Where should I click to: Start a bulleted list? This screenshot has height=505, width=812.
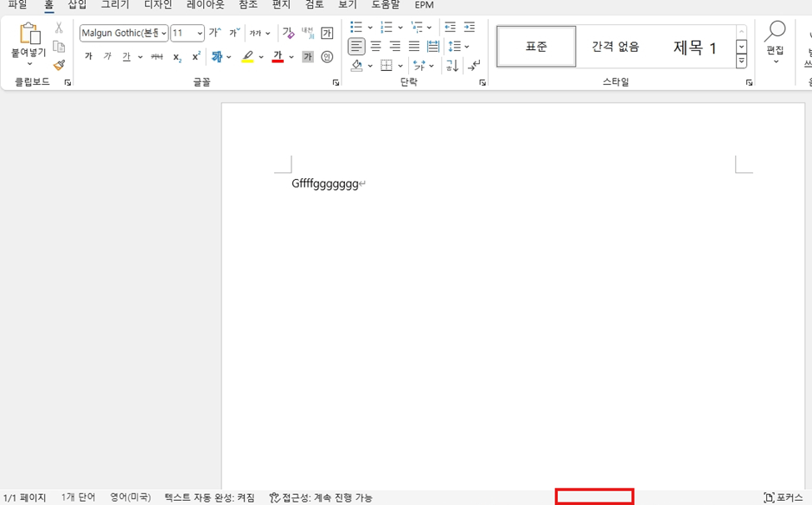(356, 27)
